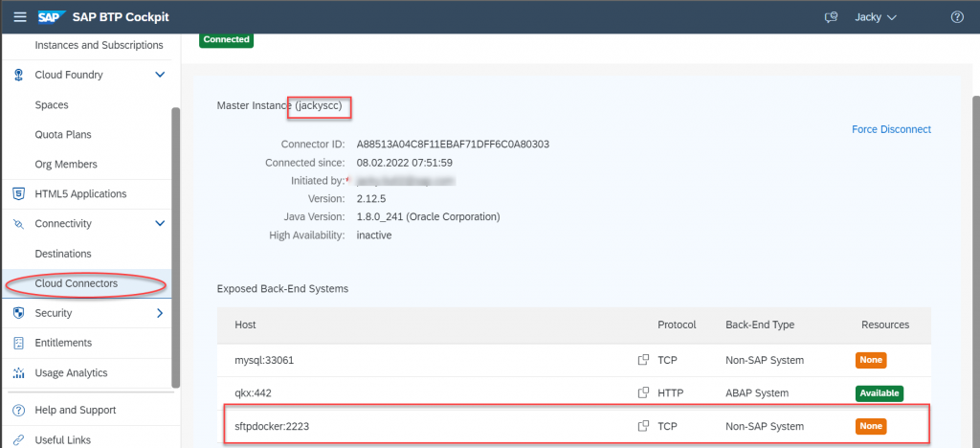Open Quota Plans
Image resolution: width=980 pixels, height=448 pixels.
[x=63, y=134]
